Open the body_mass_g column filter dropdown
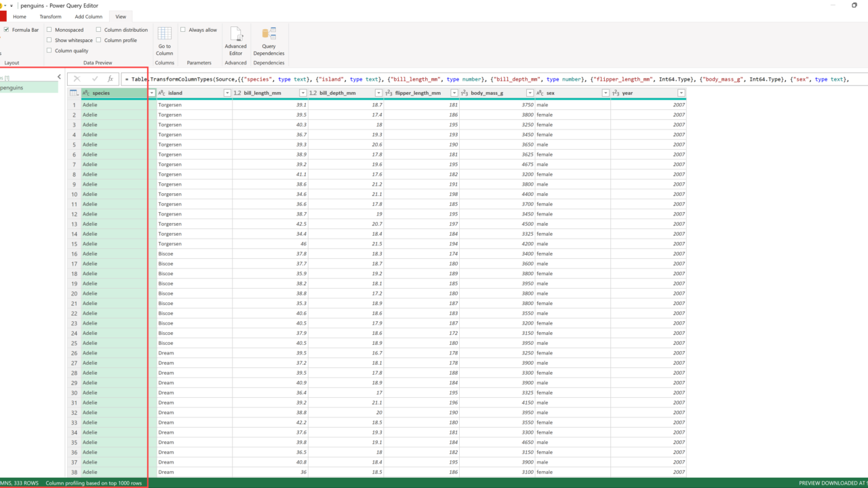 click(x=529, y=93)
